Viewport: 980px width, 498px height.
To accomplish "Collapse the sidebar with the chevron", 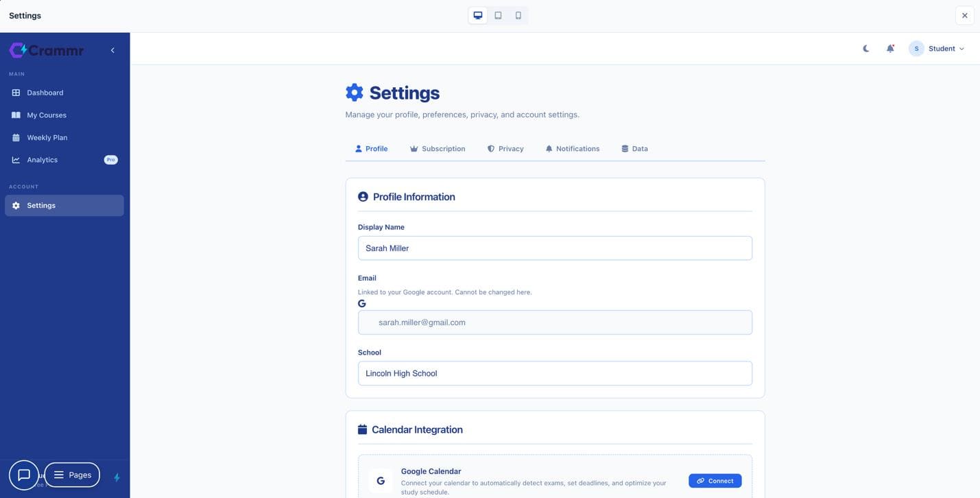I will (112, 50).
